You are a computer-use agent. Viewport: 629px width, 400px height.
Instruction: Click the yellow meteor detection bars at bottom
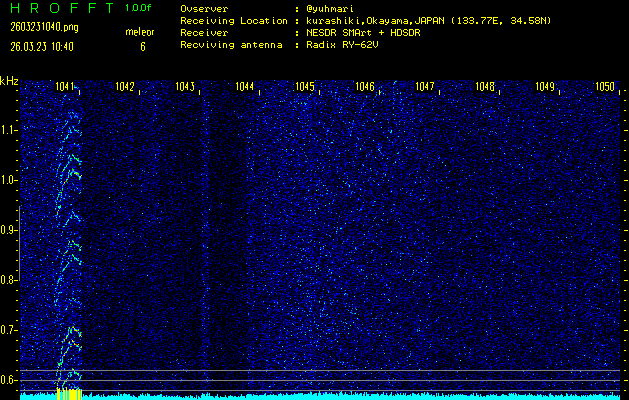[x=69, y=394]
